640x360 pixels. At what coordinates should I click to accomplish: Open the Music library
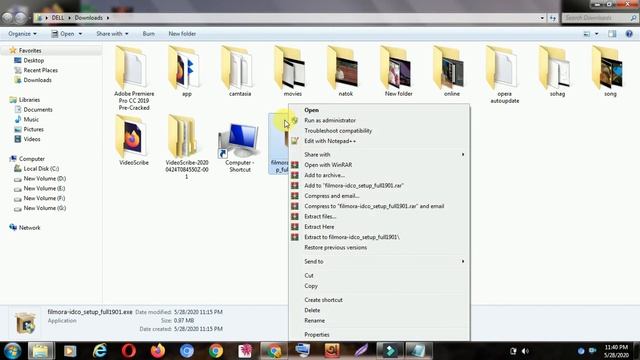click(x=31, y=119)
